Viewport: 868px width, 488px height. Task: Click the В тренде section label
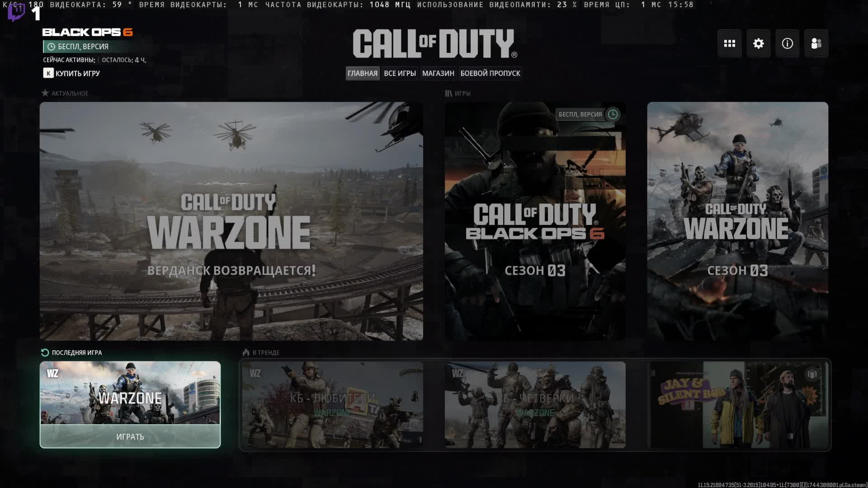(266, 352)
